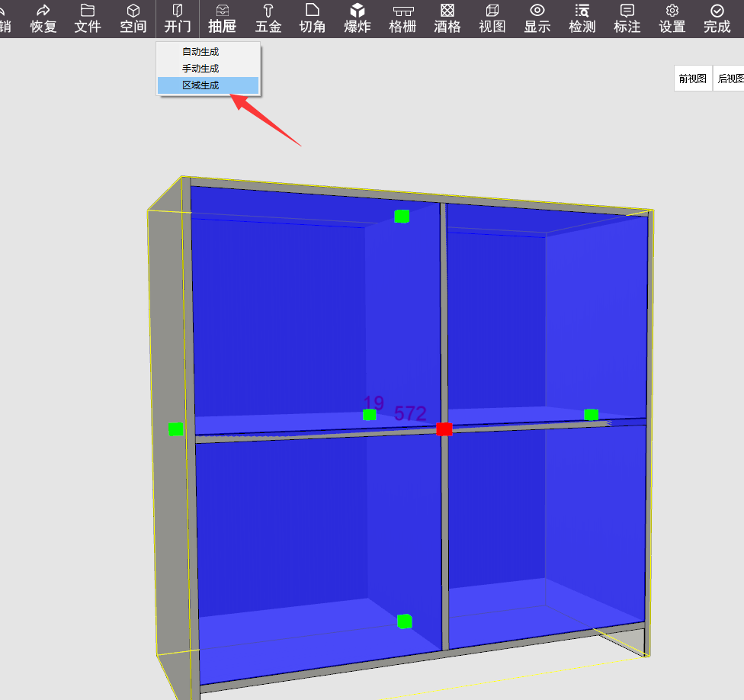744x700 pixels.
Task: Select the 酒格 (wine rack) tool
Action: tap(447, 18)
